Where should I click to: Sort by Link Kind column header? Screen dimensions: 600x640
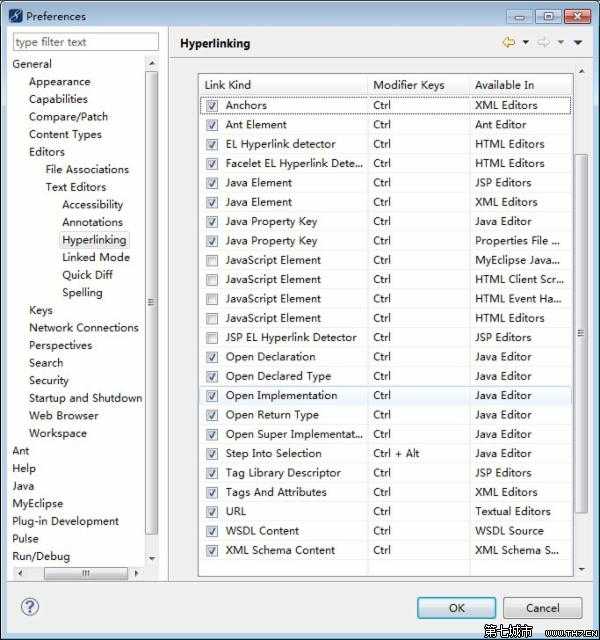pos(283,85)
